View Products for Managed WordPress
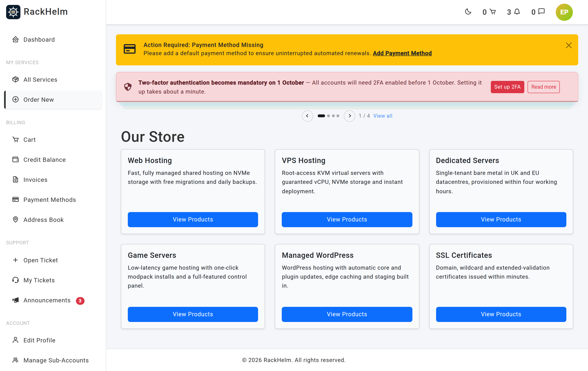 (347, 314)
